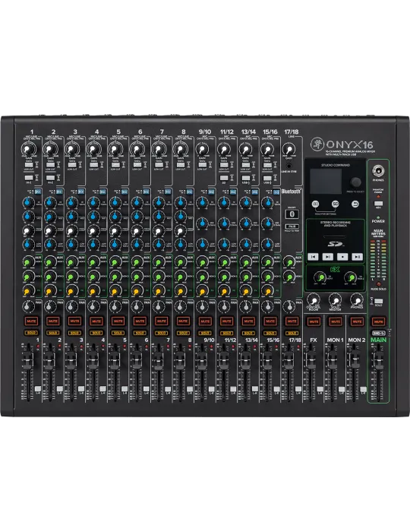Click the channel 13/14 fader

click(245, 361)
